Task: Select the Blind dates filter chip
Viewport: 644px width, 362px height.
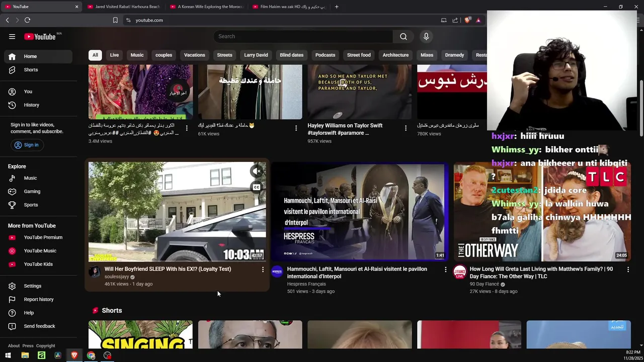Action: [x=292, y=55]
